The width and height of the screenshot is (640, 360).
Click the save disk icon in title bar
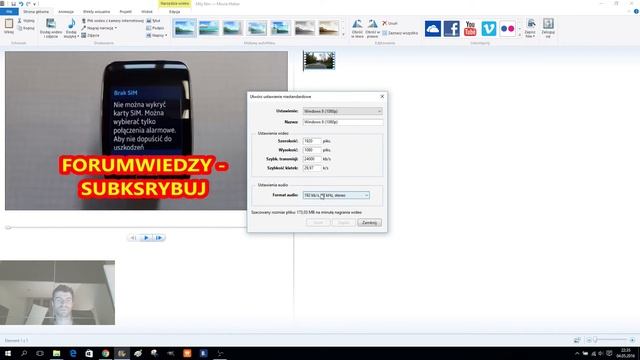(13, 4)
